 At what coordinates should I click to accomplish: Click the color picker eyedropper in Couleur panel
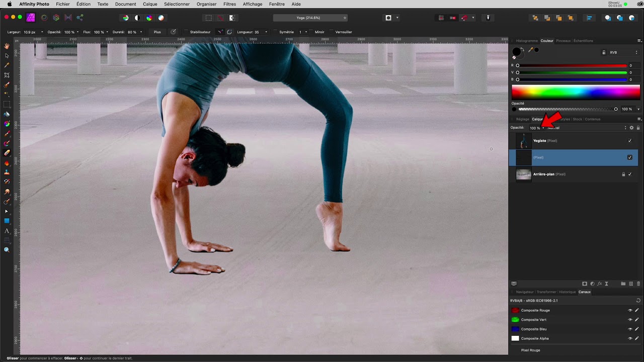(530, 50)
